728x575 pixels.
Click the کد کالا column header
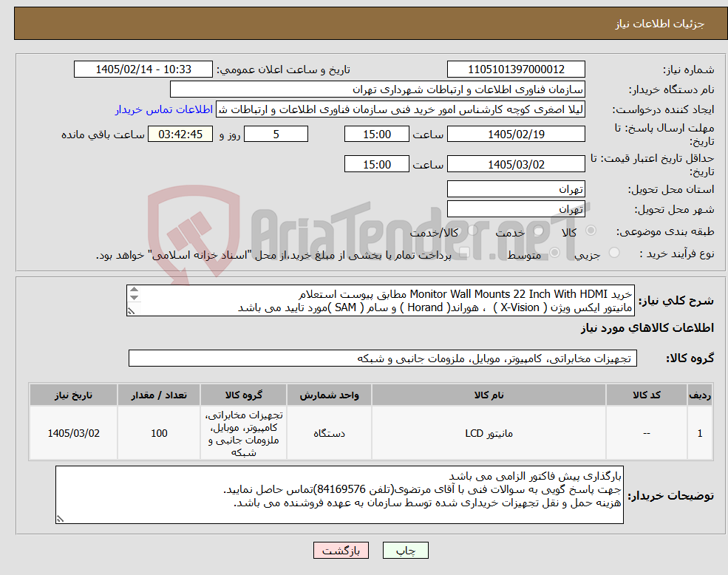646,395
